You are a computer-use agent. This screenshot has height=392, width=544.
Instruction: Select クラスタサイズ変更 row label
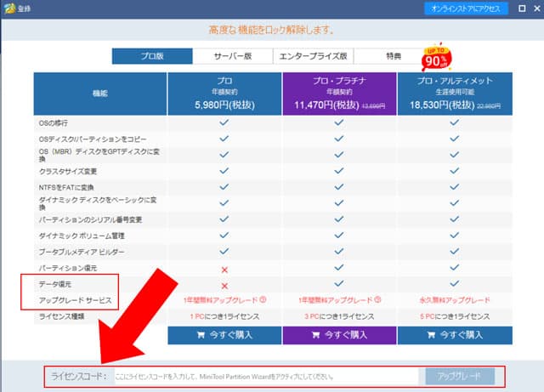point(68,172)
